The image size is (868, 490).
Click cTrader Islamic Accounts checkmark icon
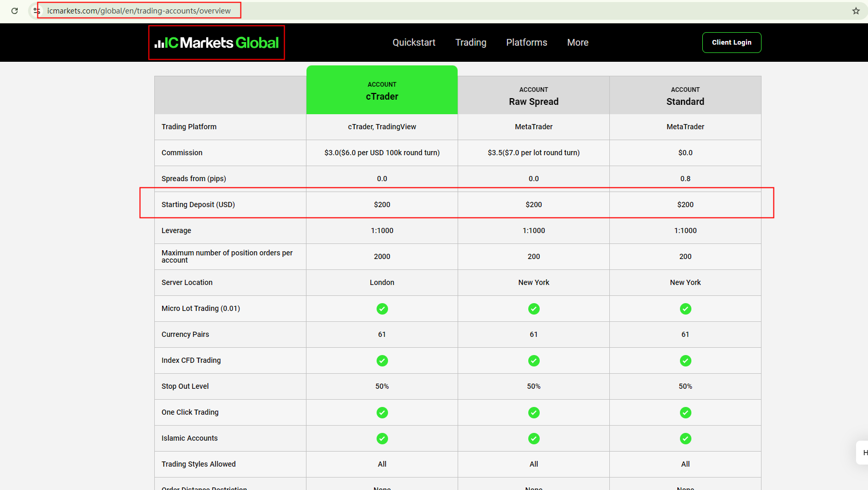382,439
